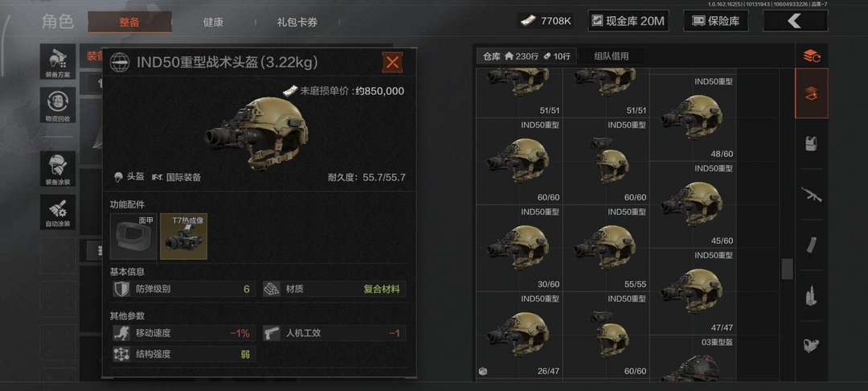Select the 组队借用 tab

pos(611,56)
